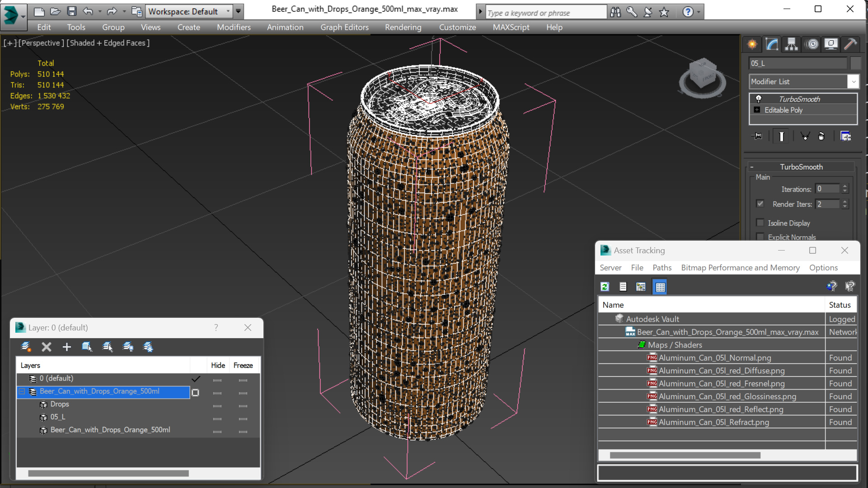Open the quick access toolbar dropdown arrow

(x=238, y=11)
